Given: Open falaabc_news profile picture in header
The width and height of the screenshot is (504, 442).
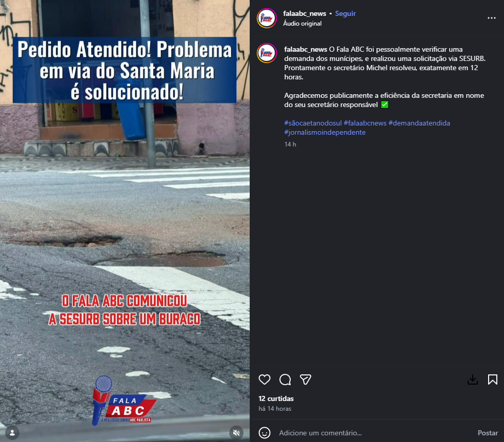Looking at the screenshot, I should (x=267, y=18).
